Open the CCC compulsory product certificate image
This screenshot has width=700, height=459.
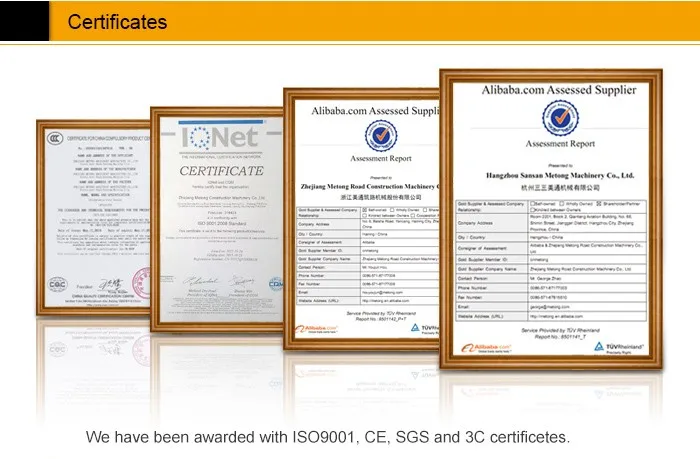[x=93, y=217]
